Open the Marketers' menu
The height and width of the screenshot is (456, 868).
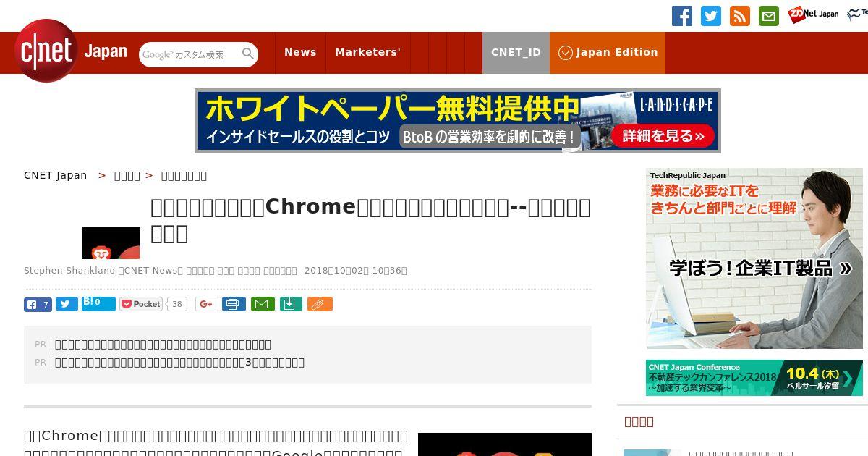tap(367, 53)
